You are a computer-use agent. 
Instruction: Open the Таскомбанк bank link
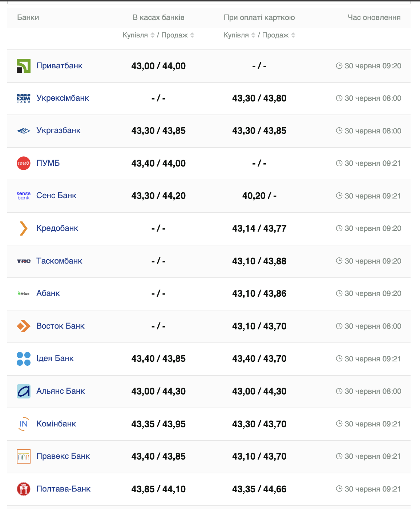59,261
